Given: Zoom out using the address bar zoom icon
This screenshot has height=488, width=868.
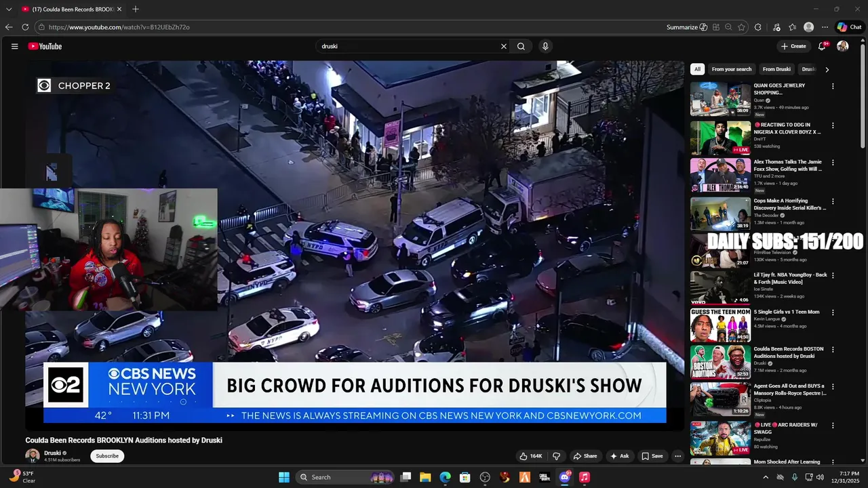Looking at the screenshot, I should pyautogui.click(x=728, y=27).
